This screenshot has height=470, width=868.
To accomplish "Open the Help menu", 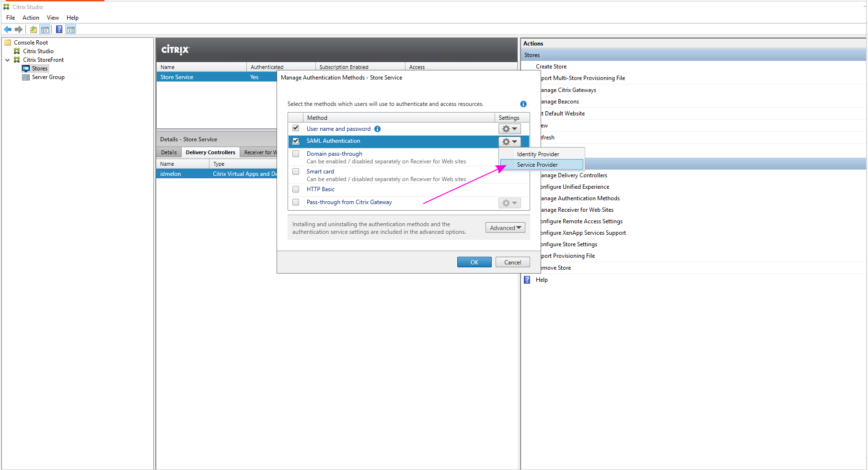I will 72,18.
